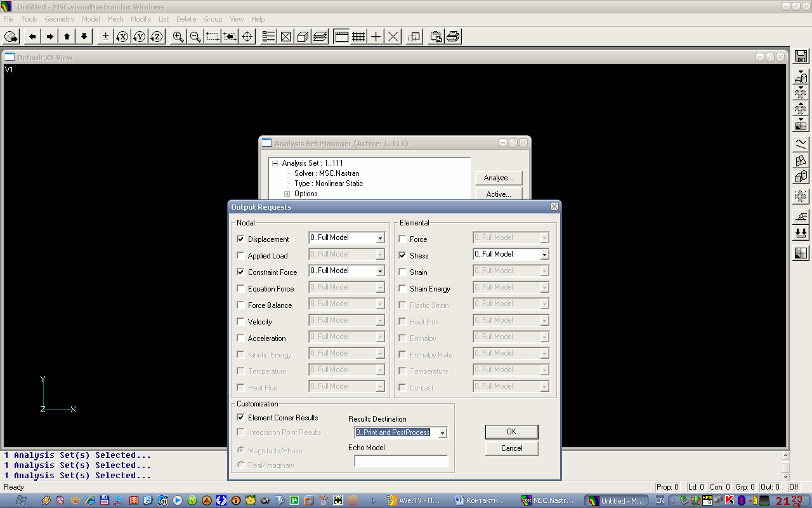Click the loads arrows icon on right toolbar
This screenshot has width=812, height=508.
(801, 232)
